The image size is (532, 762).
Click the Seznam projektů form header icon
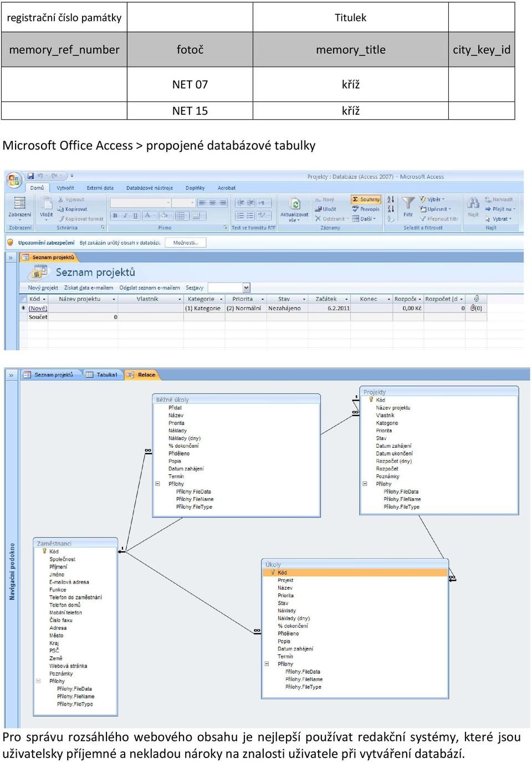[40, 272]
